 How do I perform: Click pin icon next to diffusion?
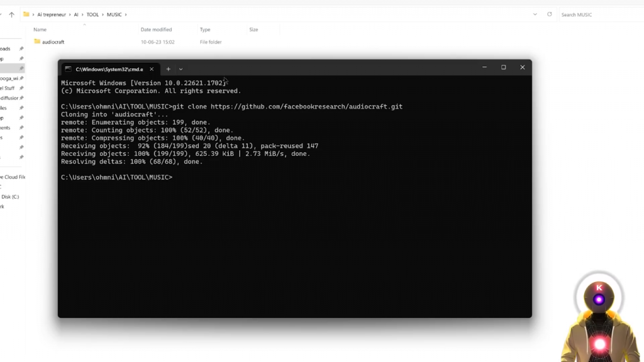click(21, 97)
